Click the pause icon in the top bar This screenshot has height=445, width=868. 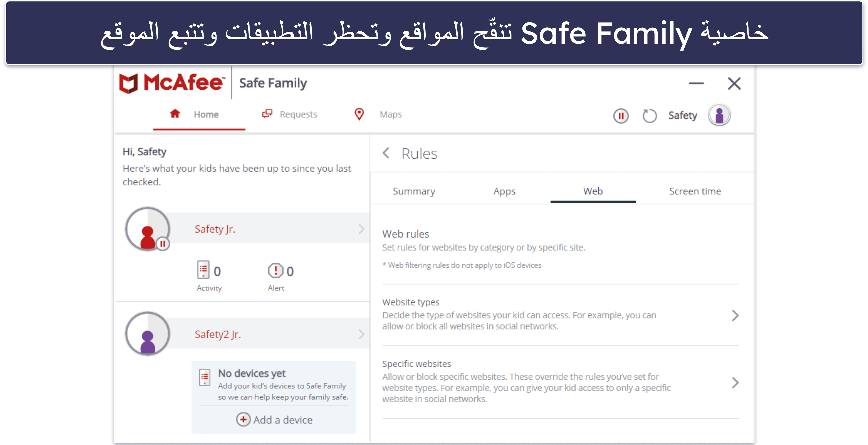click(621, 116)
